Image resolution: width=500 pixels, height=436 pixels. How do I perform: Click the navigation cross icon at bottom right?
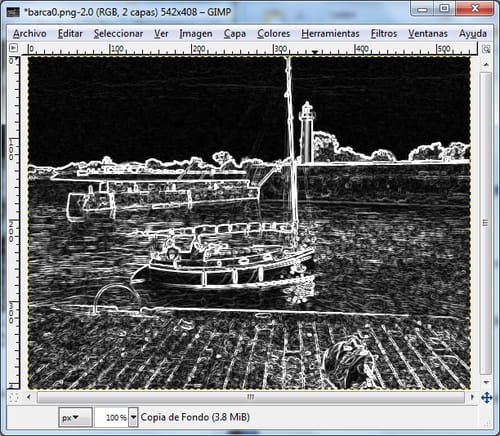[x=487, y=397]
